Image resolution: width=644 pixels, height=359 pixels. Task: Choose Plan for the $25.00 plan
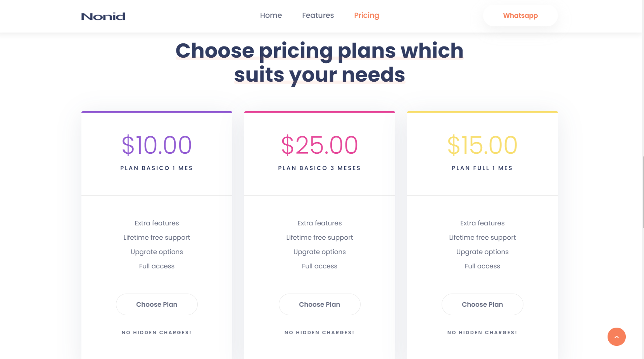pyautogui.click(x=319, y=304)
